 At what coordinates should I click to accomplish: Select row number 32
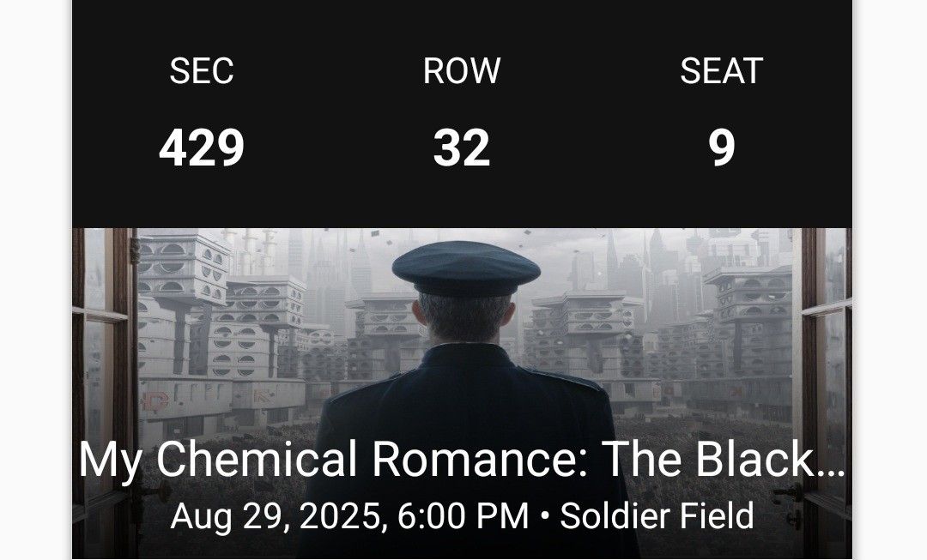tap(462, 148)
